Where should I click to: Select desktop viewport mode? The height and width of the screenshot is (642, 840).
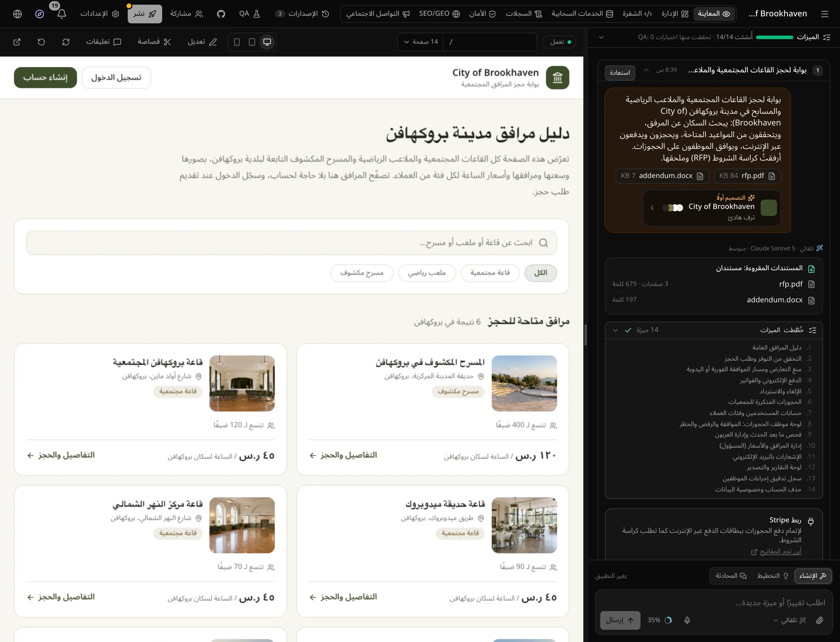pos(267,42)
